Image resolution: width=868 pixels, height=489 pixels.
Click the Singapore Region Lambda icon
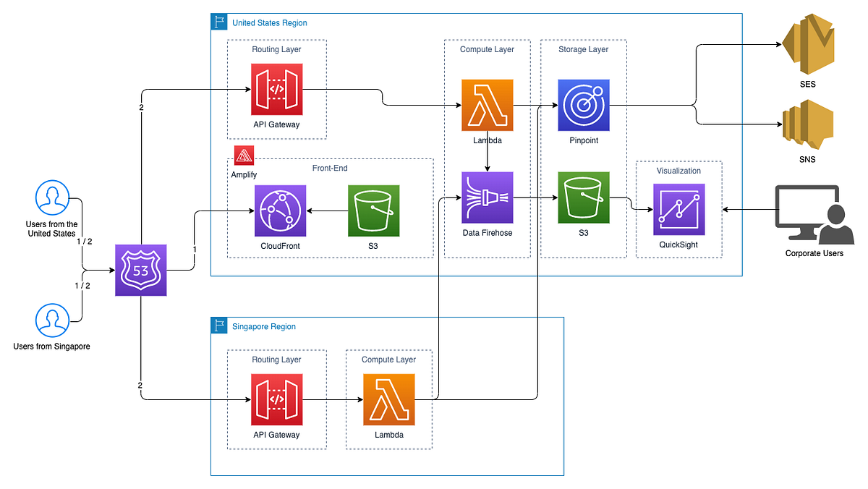(389, 399)
